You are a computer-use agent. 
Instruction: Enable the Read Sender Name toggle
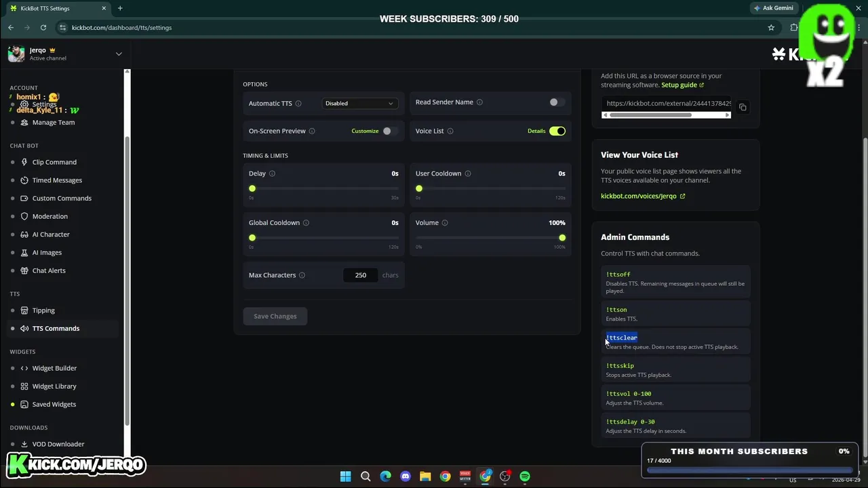(557, 102)
